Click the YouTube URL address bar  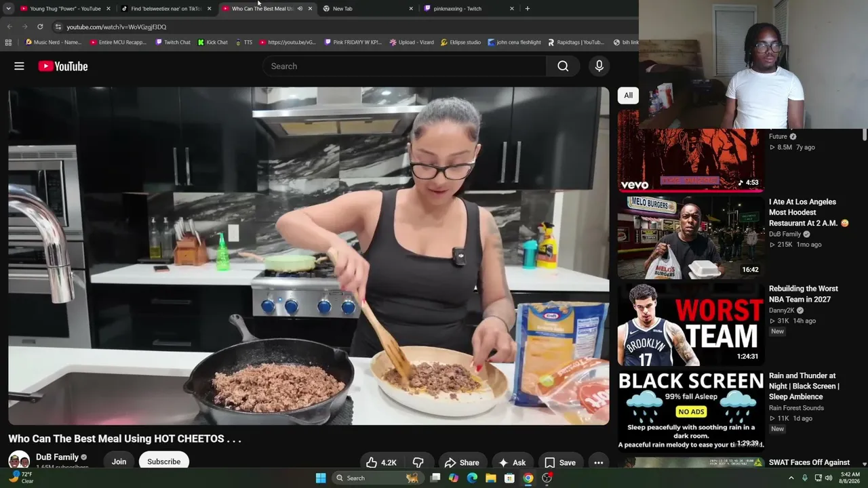tap(342, 26)
